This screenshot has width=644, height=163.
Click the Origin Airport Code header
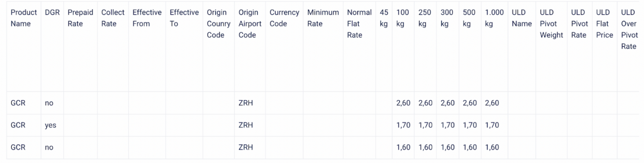tap(250, 24)
